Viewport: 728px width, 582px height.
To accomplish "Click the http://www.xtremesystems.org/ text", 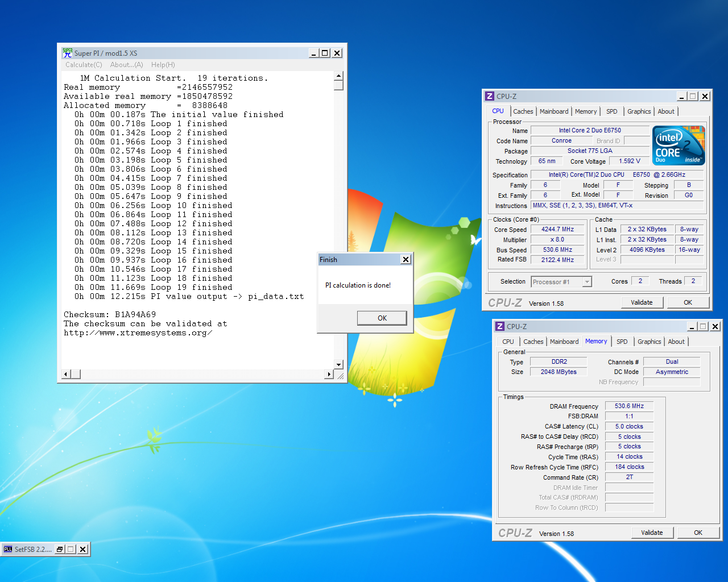I will 138,333.
